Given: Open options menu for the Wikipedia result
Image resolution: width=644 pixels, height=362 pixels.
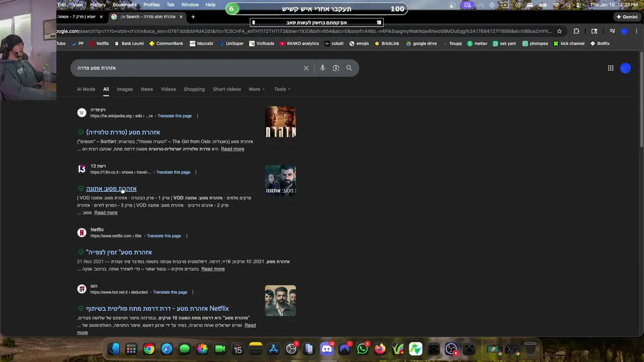Looking at the screenshot, I should coord(197,116).
